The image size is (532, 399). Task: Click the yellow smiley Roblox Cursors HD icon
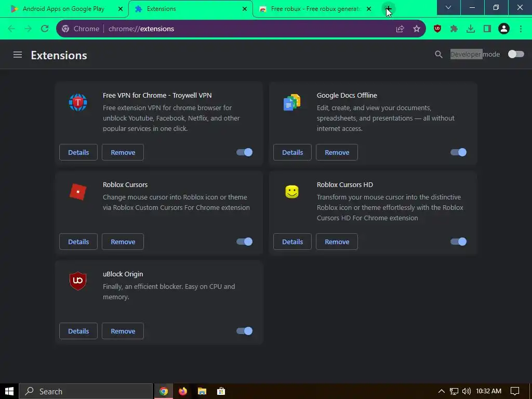[x=292, y=192]
